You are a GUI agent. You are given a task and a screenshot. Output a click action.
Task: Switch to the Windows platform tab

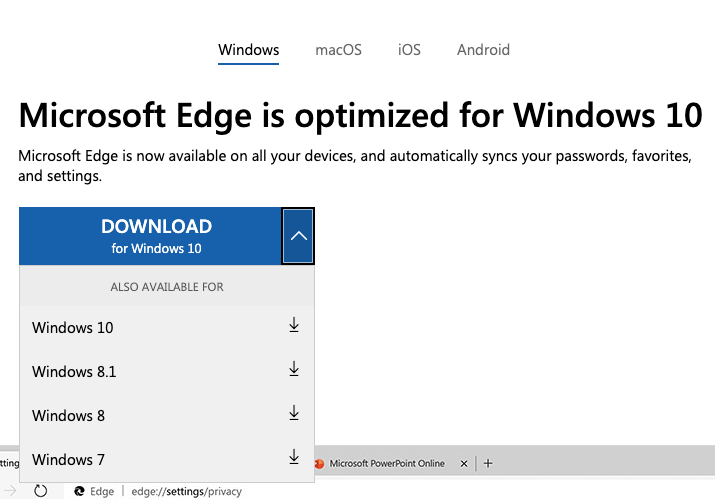point(249,50)
